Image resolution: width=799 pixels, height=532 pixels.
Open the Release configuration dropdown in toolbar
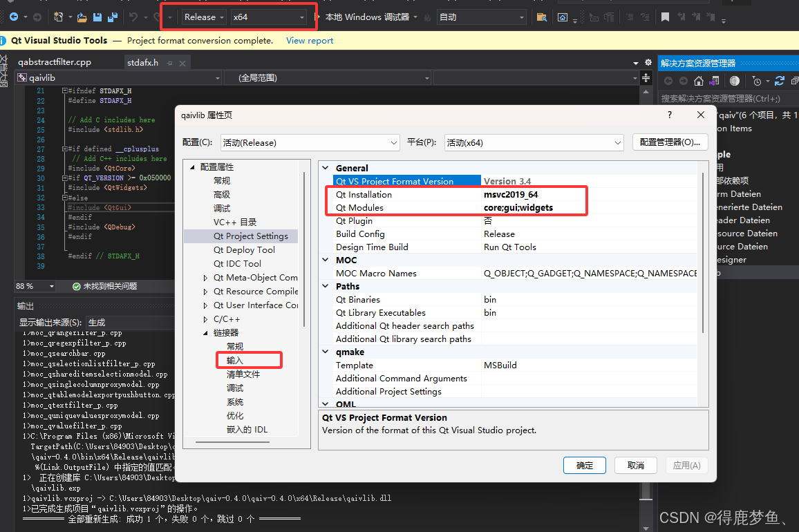point(204,17)
